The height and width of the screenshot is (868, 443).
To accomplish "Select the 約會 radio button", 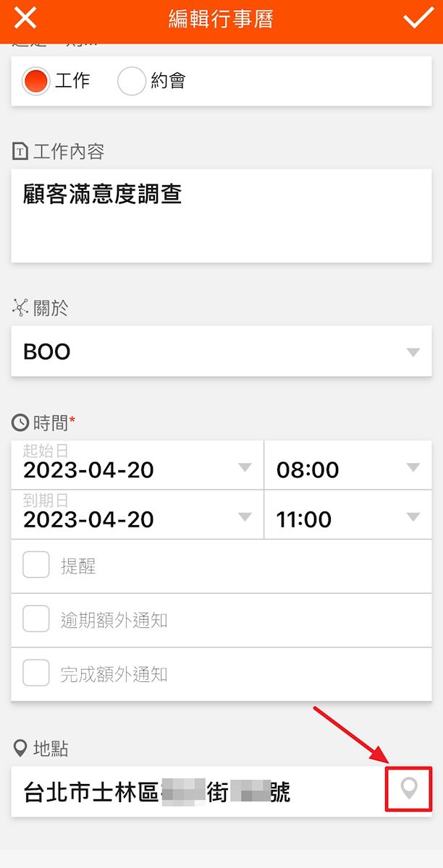I will point(132,81).
